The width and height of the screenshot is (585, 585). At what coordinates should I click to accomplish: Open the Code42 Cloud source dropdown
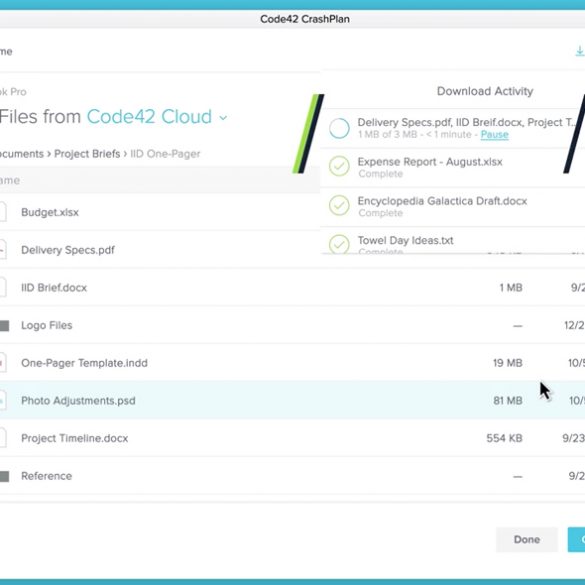[157, 117]
